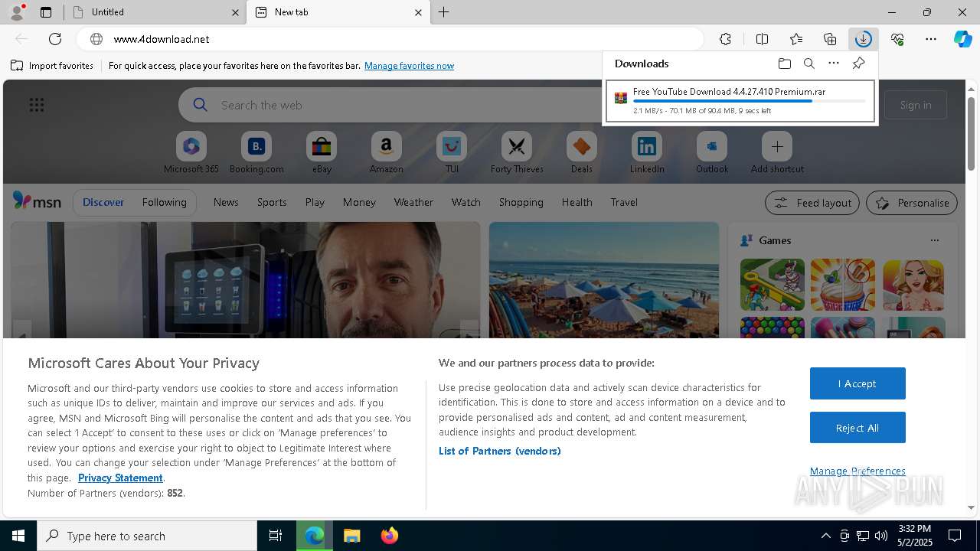Click the address bar with 4download.net
Screen dimensions: 980x551
point(390,39)
